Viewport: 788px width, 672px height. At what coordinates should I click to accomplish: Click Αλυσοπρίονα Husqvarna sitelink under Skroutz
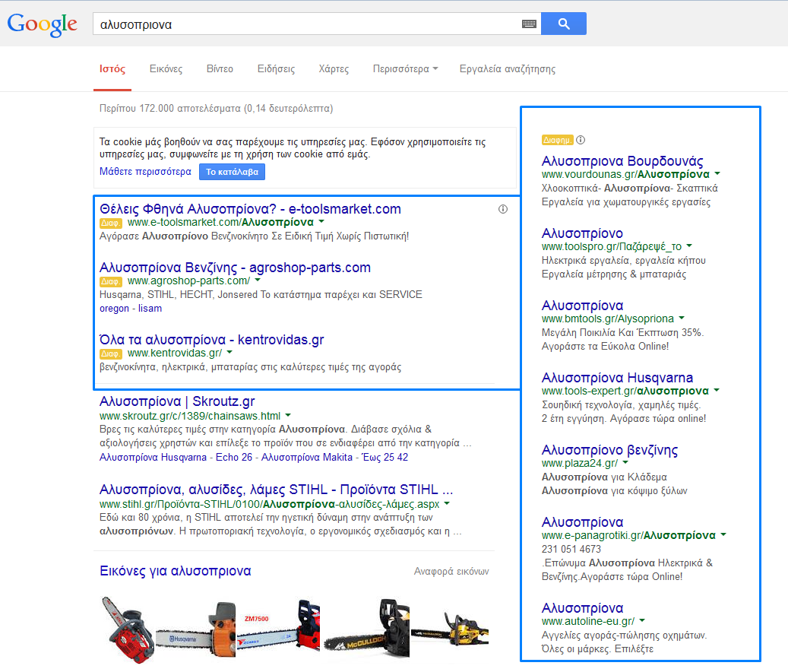point(153,458)
